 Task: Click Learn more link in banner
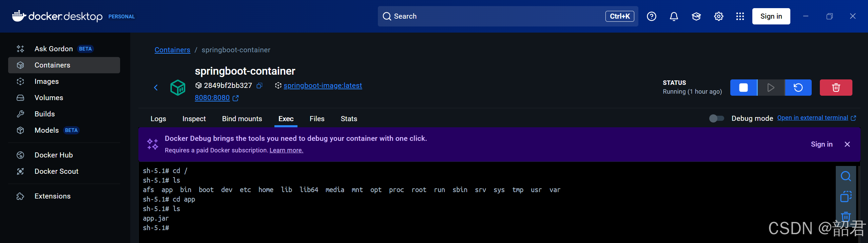[286, 150]
